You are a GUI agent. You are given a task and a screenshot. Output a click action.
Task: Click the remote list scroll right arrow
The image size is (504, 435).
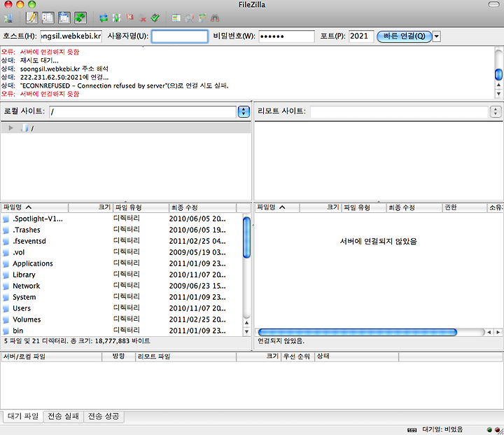(x=498, y=332)
